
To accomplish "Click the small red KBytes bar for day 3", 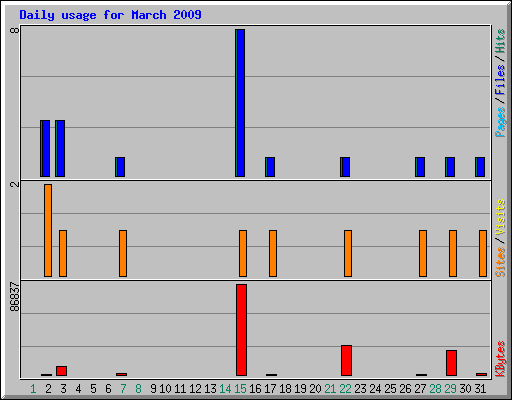I will pyautogui.click(x=61, y=371).
